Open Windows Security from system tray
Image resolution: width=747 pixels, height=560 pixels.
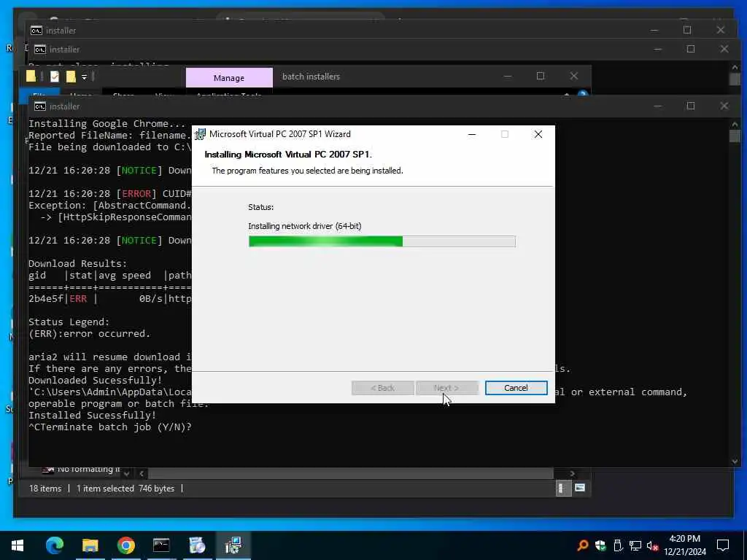[x=600, y=545]
